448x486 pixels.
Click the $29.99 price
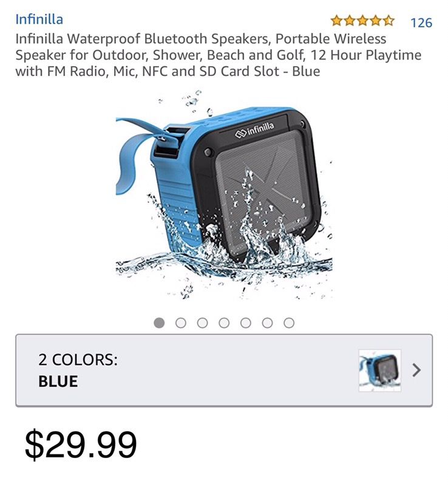point(81,444)
